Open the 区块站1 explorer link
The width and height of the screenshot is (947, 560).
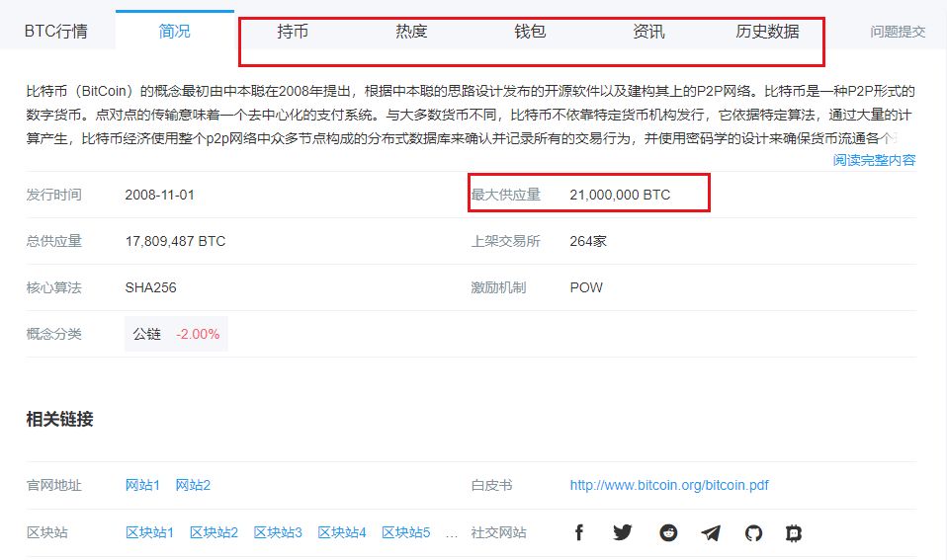150,532
